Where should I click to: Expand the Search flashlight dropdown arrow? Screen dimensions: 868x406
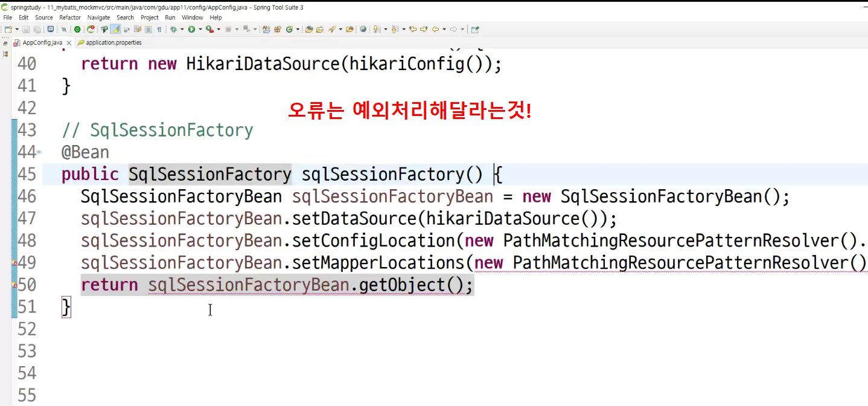340,29
